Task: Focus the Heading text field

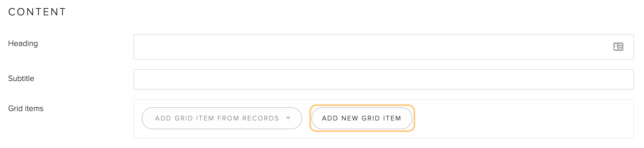Action: click(x=383, y=47)
